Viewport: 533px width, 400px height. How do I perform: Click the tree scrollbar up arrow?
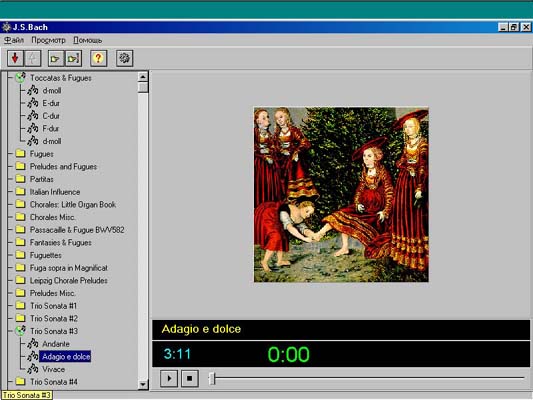point(143,77)
